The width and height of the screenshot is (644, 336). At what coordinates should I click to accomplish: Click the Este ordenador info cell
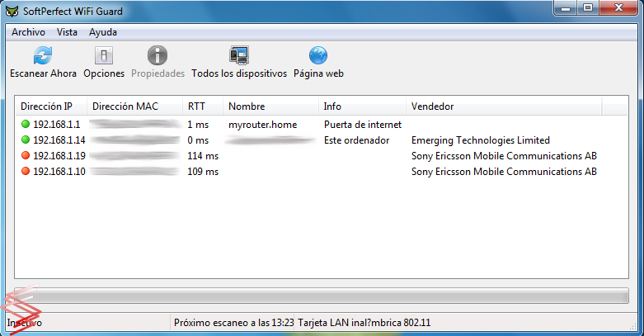click(356, 140)
